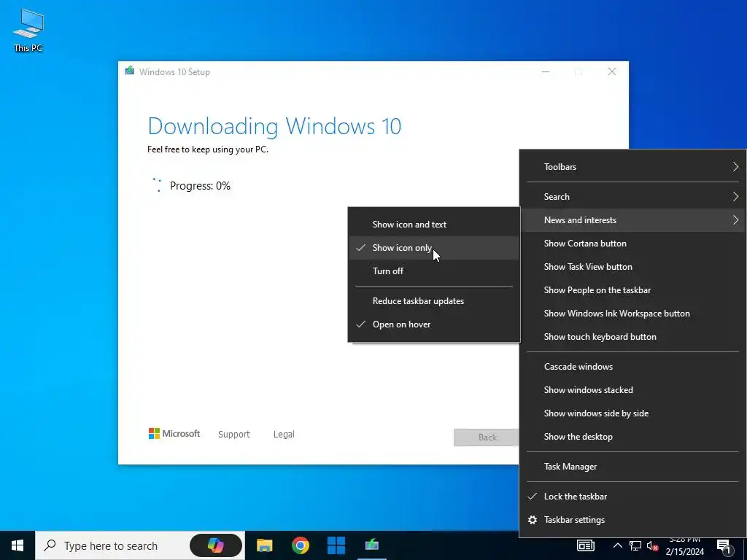Open the notification center icon

click(724, 547)
